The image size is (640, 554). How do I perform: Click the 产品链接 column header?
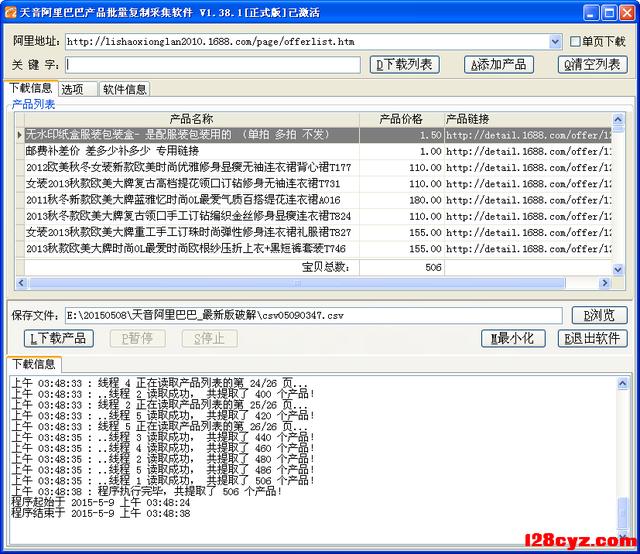[528, 119]
